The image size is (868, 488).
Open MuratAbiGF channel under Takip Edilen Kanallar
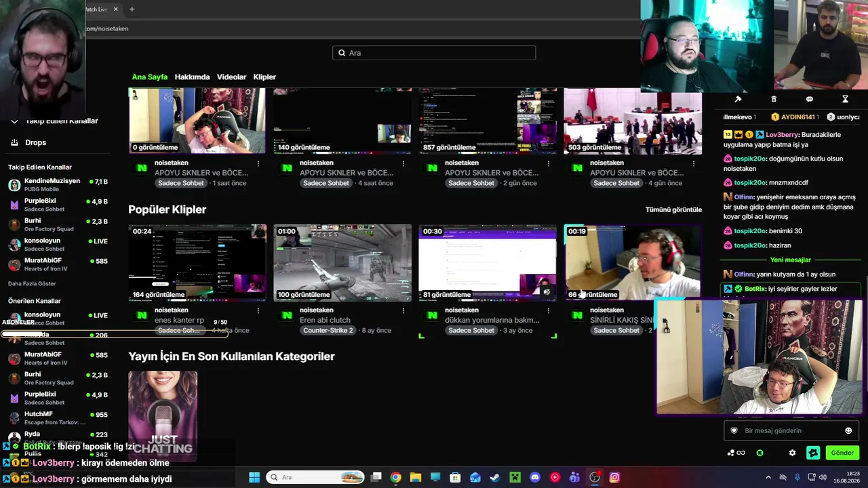(x=58, y=264)
